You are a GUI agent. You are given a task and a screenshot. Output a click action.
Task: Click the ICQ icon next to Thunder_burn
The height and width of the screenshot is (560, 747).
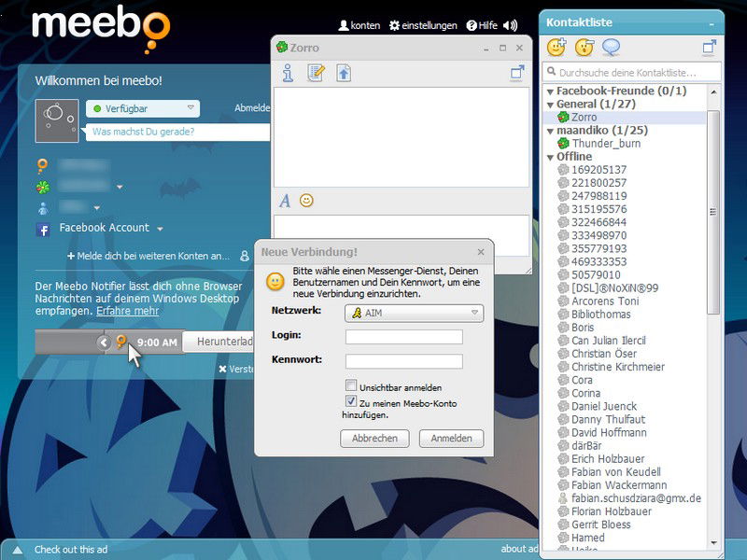coord(564,144)
